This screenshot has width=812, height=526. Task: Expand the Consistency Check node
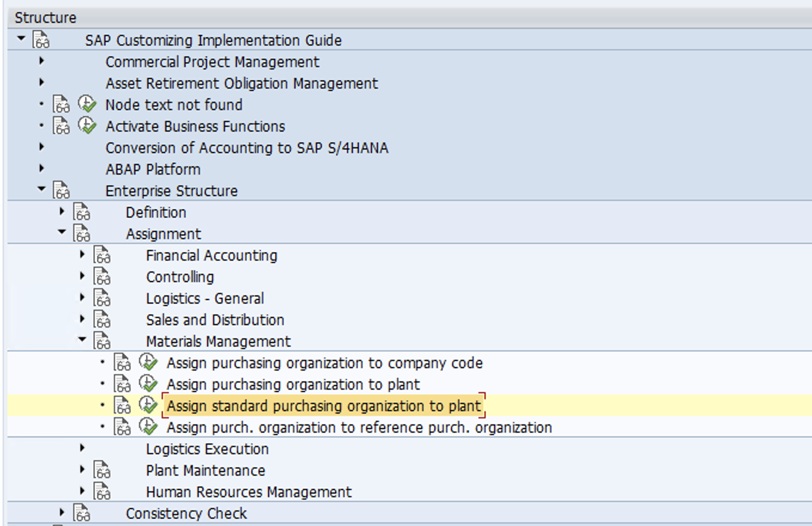tap(62, 512)
